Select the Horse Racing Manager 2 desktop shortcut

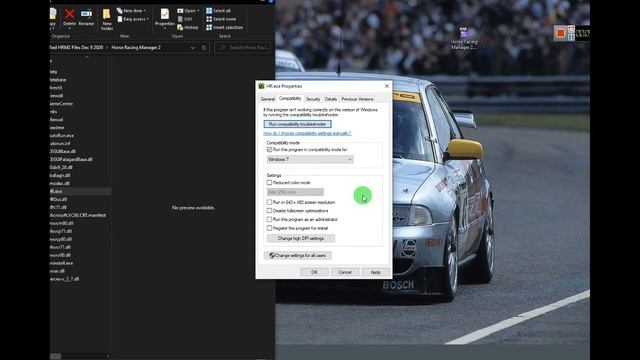coord(464,38)
